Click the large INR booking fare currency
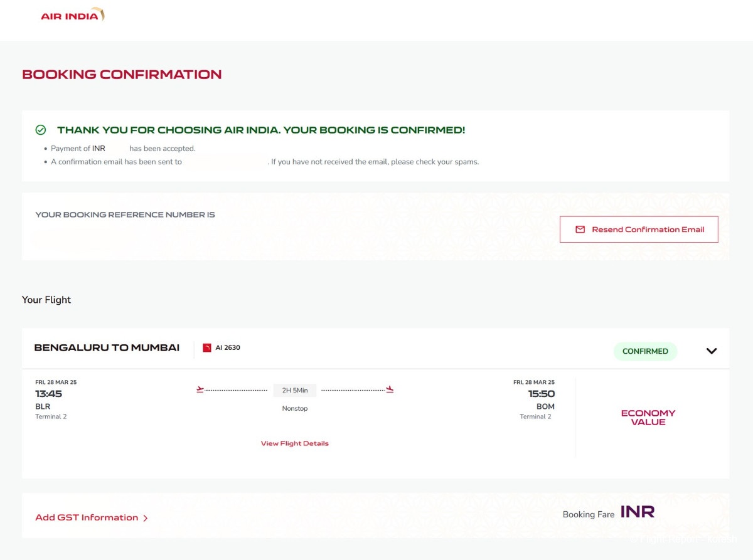The width and height of the screenshot is (753, 560). [638, 512]
